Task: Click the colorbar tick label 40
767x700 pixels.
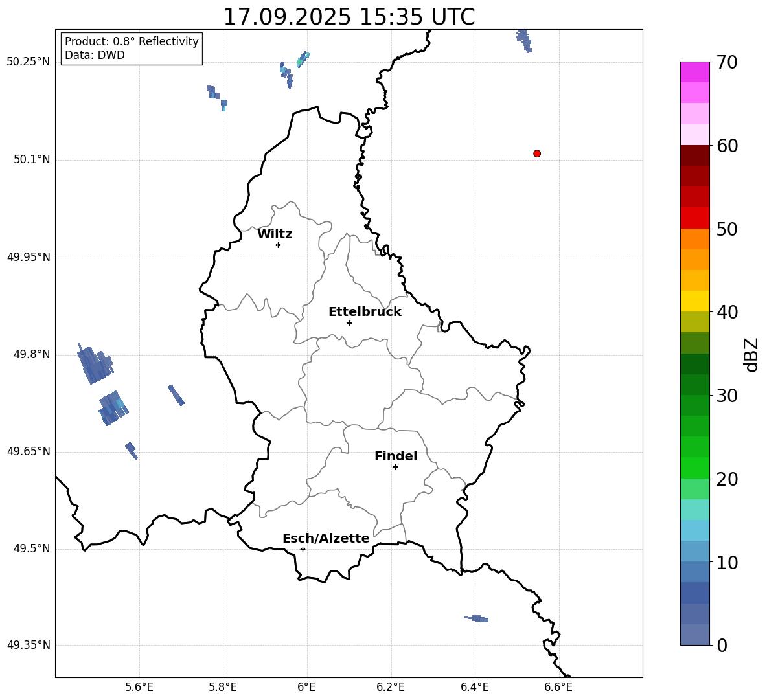Action: coord(727,312)
